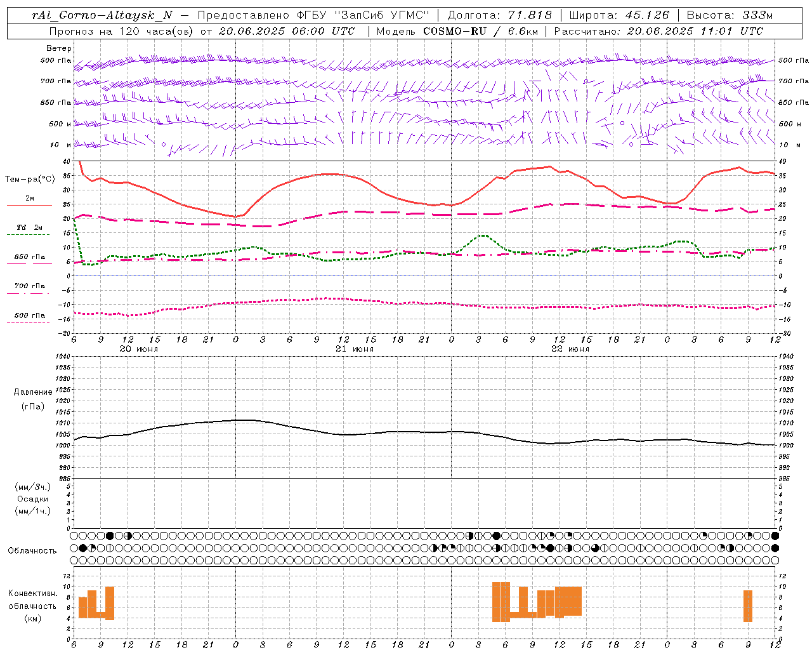Click the Осадки precipitation label
This screenshot has width=812, height=650.
(x=33, y=499)
